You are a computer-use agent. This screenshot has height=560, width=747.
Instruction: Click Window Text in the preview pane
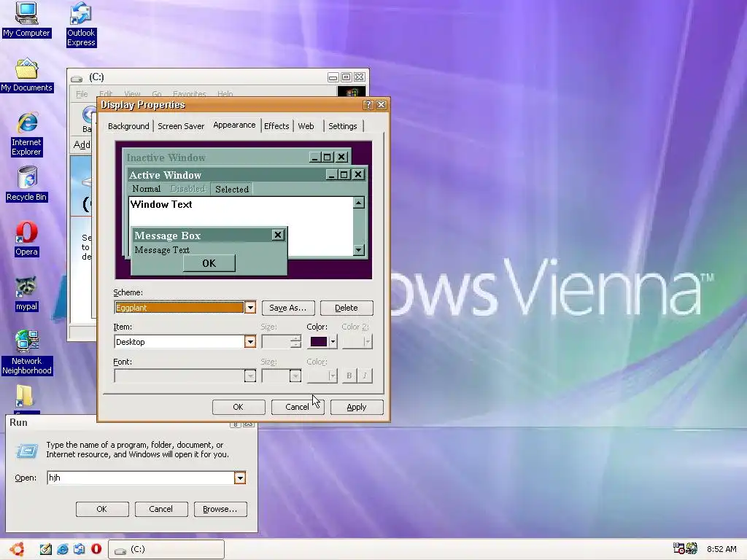[161, 204]
